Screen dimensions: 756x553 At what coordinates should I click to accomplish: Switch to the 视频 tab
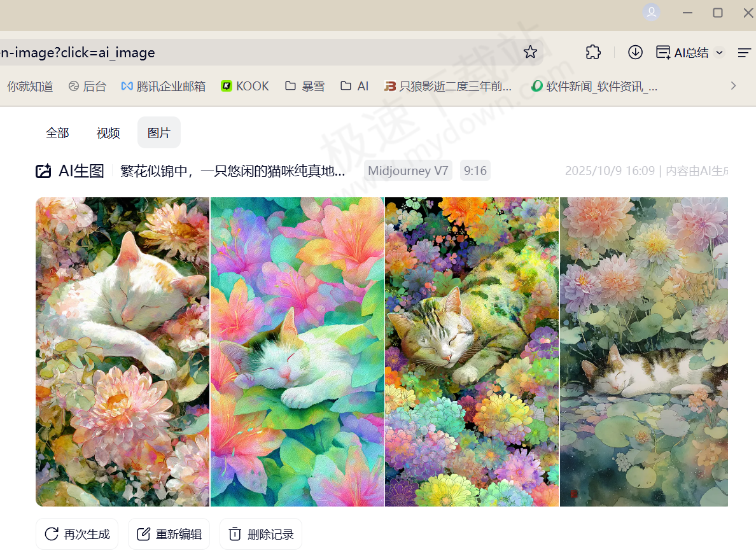coord(108,133)
